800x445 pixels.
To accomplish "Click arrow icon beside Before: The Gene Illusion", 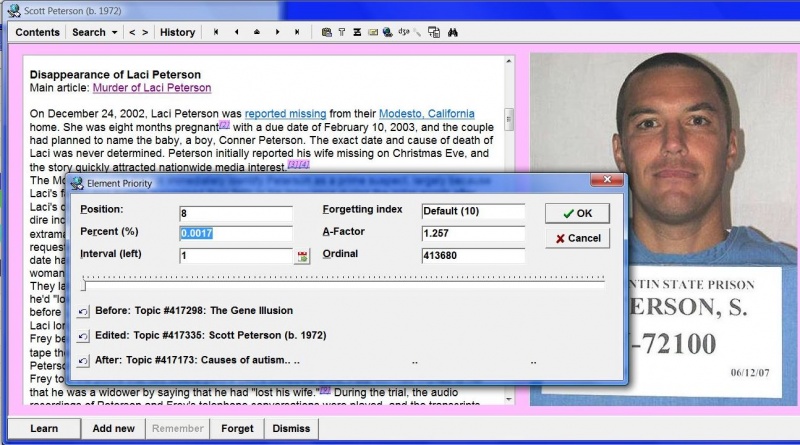I will pyautogui.click(x=83, y=312).
